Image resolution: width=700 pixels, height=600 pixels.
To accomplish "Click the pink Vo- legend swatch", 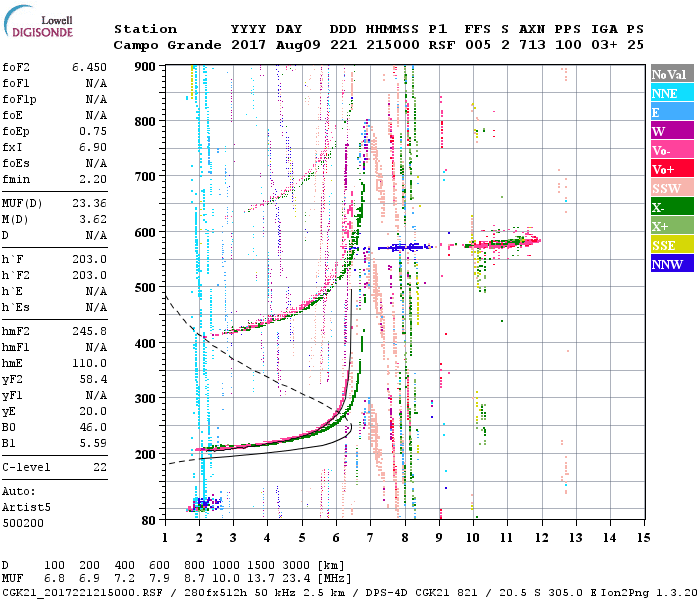I will 671,150.
